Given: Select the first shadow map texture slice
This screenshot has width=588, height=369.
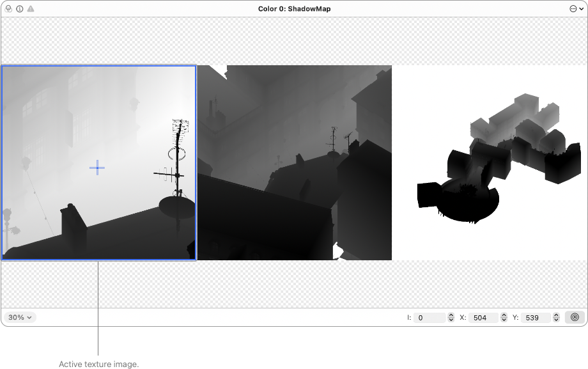Looking at the screenshot, I should (98, 162).
